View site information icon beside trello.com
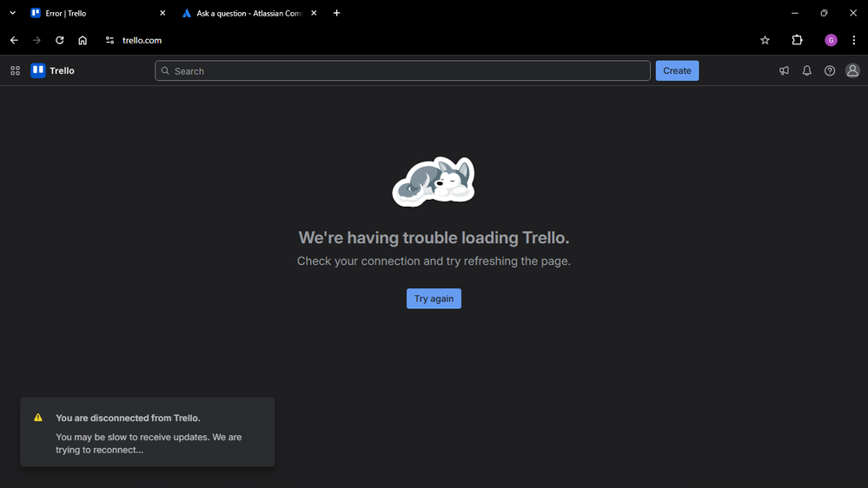 [109, 41]
